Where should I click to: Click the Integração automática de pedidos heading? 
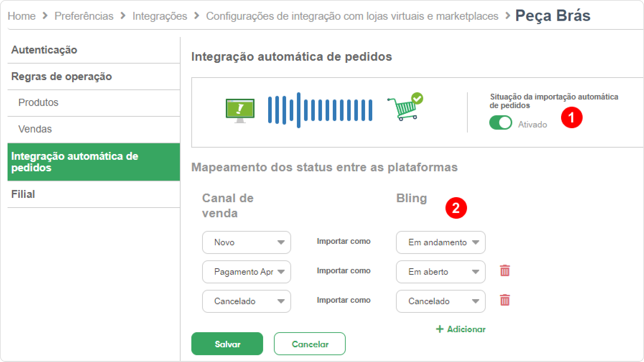291,57
